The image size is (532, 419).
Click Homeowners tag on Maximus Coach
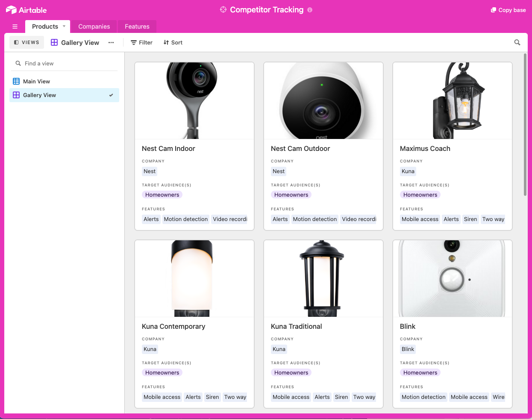tap(420, 195)
